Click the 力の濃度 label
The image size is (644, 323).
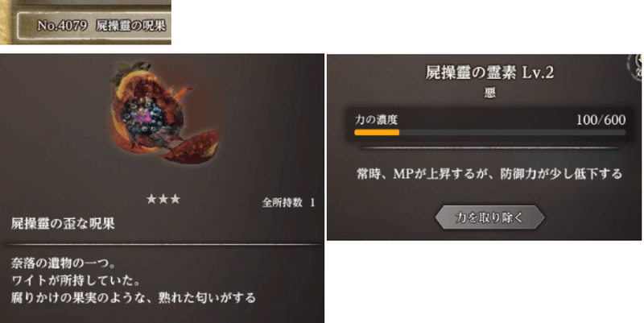376,119
